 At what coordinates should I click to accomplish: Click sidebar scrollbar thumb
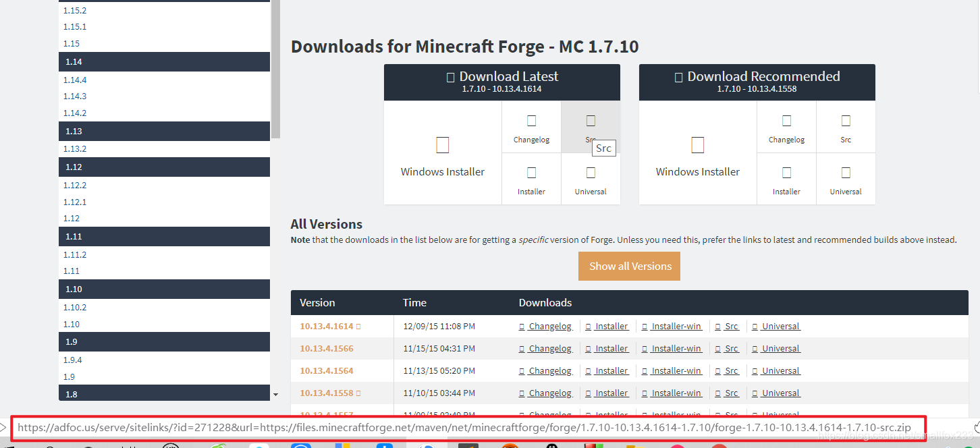pyautogui.click(x=275, y=67)
